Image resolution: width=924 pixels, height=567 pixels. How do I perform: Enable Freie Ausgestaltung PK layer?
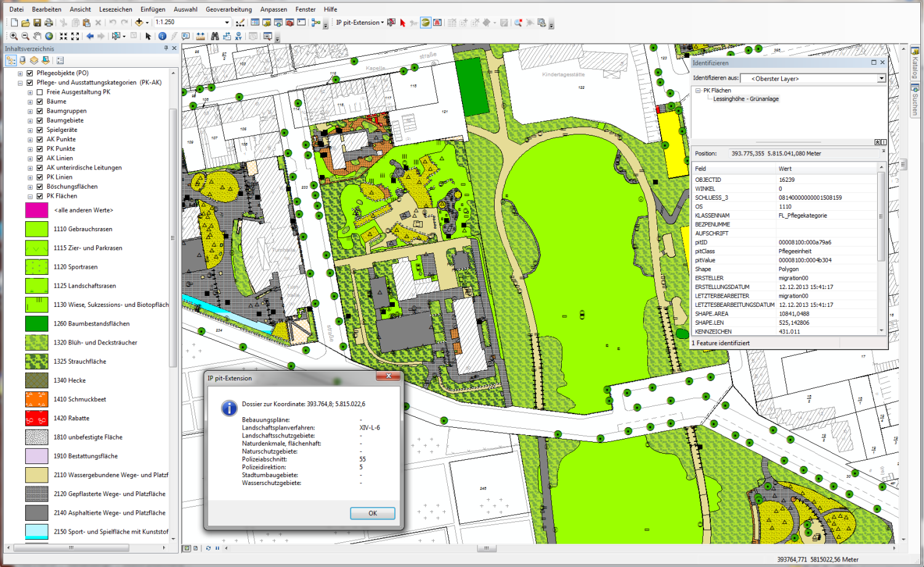pyautogui.click(x=39, y=92)
